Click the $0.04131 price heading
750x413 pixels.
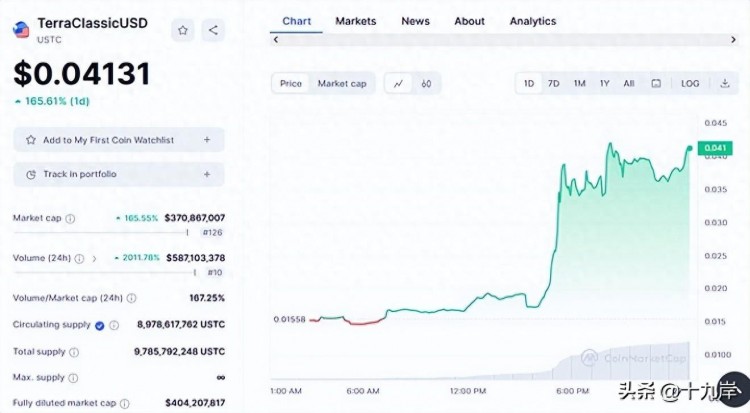82,74
